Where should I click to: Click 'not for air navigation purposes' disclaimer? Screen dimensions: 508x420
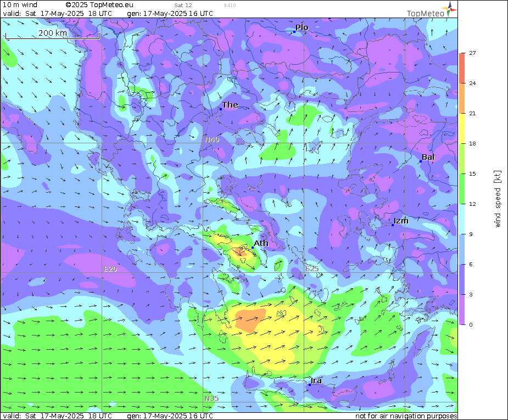click(x=406, y=416)
